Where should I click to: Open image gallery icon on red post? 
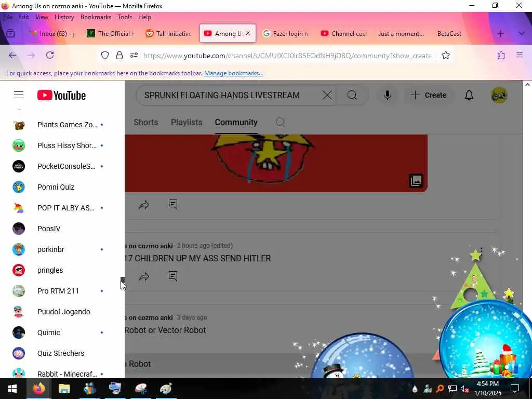pos(416,181)
